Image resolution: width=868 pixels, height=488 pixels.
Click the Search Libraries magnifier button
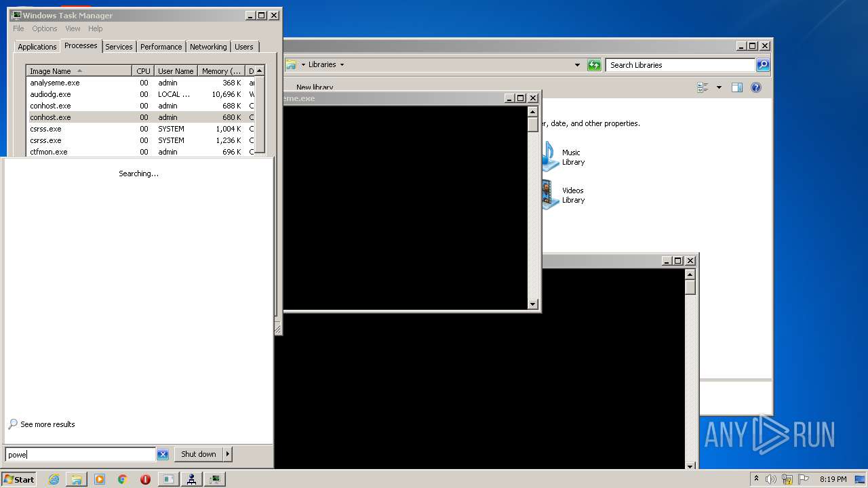[x=763, y=65]
